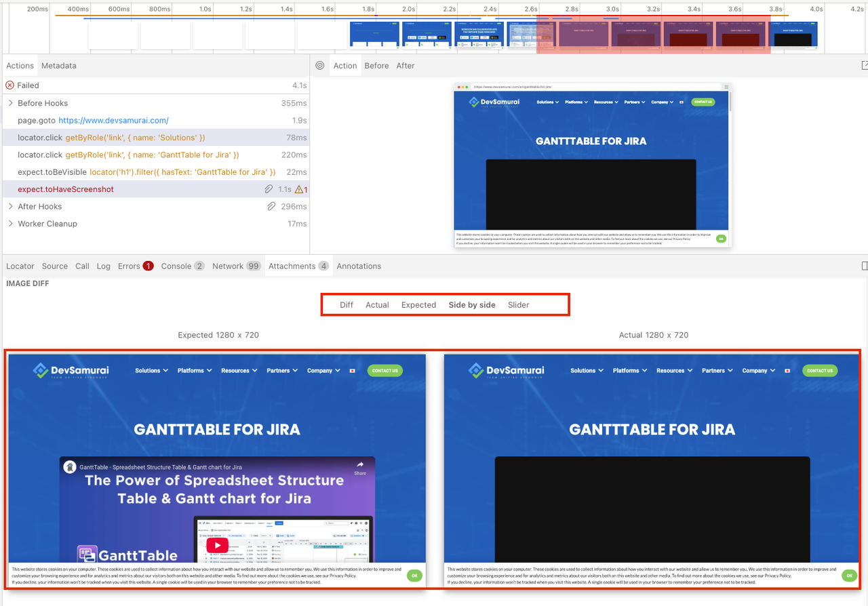Open Solutions dropdown in snapshot preview
The height and width of the screenshot is (606, 868).
[x=548, y=102]
